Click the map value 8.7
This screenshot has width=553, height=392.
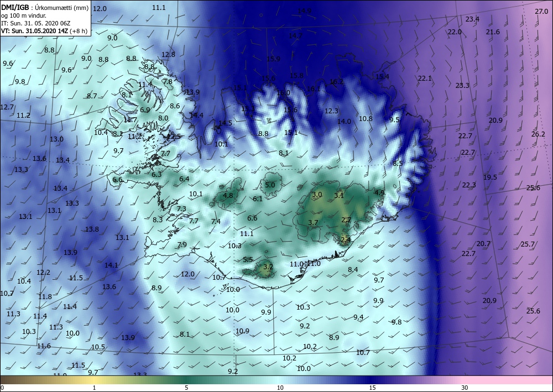[x=92, y=96]
